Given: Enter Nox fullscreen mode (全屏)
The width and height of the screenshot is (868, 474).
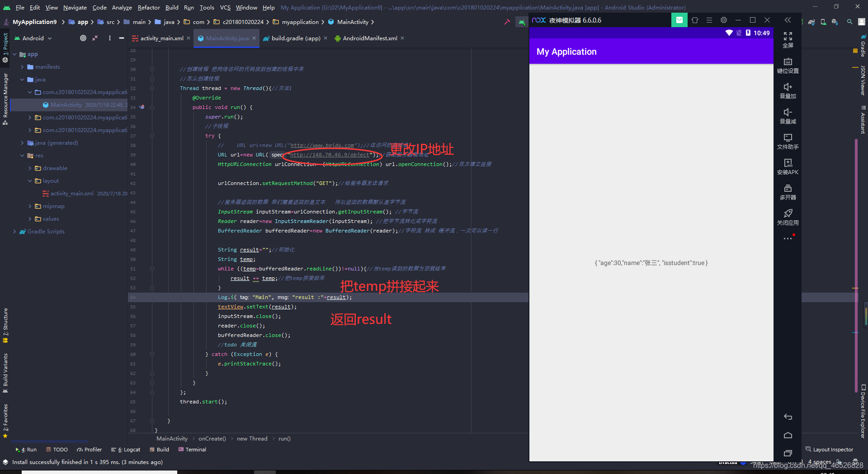Looking at the screenshot, I should click(788, 40).
